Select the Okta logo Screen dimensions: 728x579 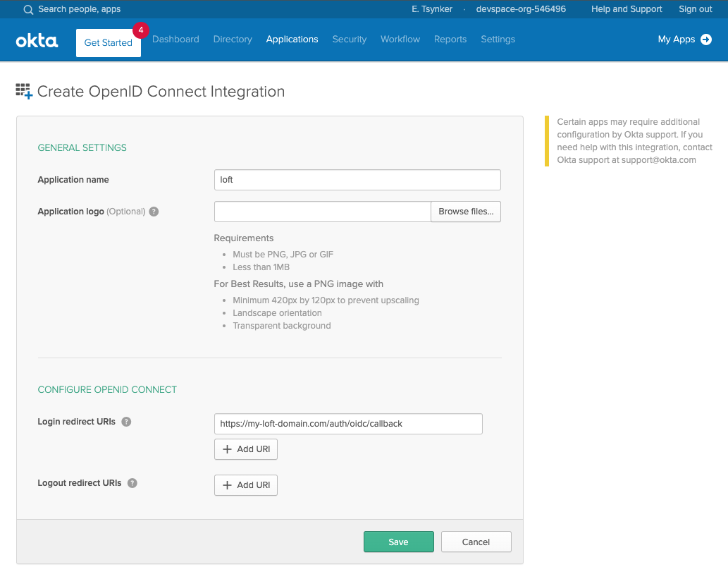pos(36,40)
